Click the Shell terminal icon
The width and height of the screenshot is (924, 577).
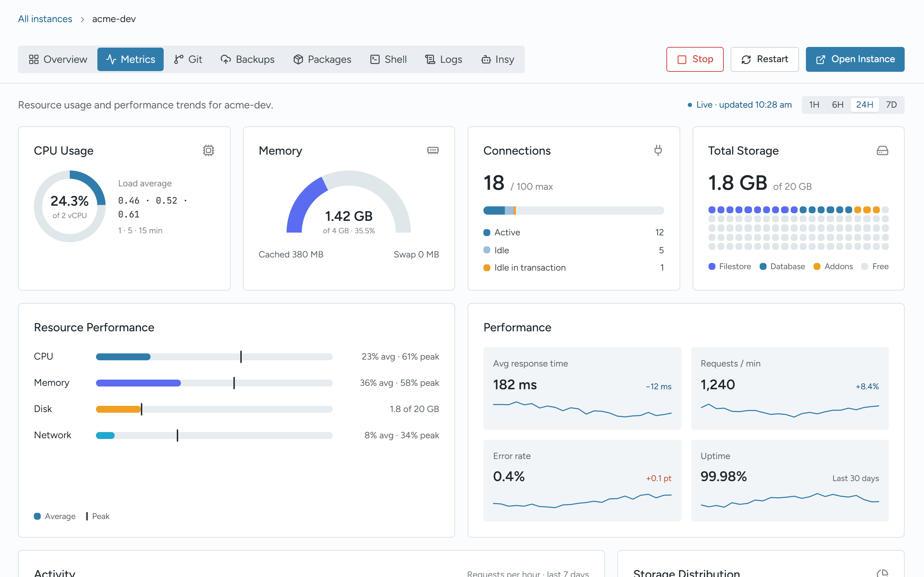(x=375, y=59)
